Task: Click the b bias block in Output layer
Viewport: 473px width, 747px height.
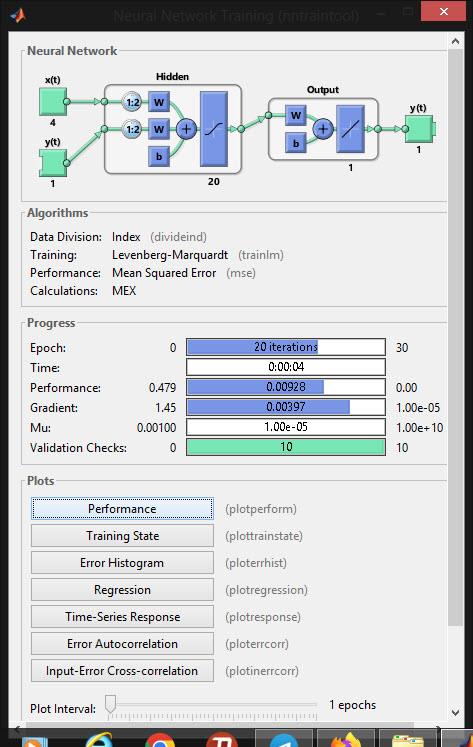Action: [296, 143]
